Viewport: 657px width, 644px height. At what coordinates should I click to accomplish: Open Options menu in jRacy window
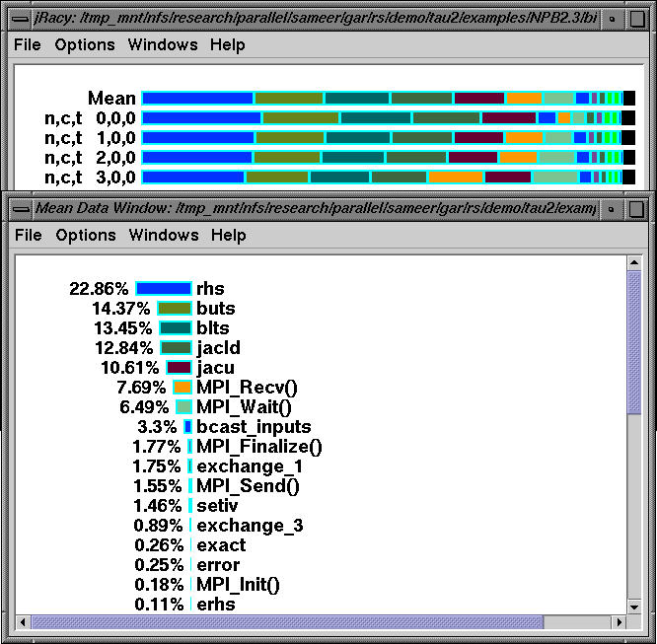pyautogui.click(x=85, y=44)
